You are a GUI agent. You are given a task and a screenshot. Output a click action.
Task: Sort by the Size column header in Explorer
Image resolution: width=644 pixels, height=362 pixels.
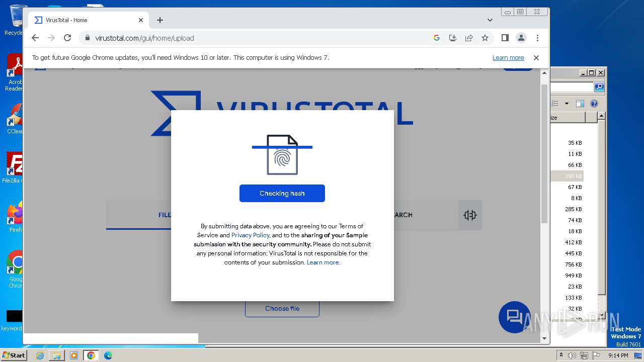(568, 118)
